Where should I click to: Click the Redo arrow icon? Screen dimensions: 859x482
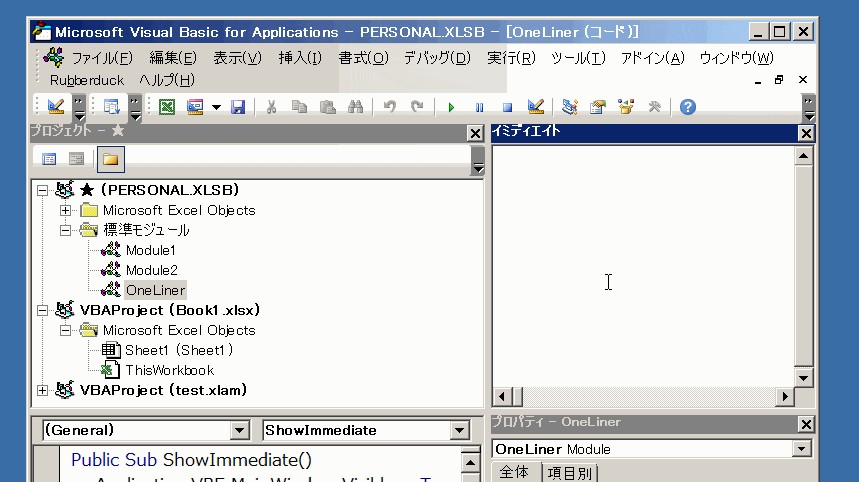tap(417, 106)
